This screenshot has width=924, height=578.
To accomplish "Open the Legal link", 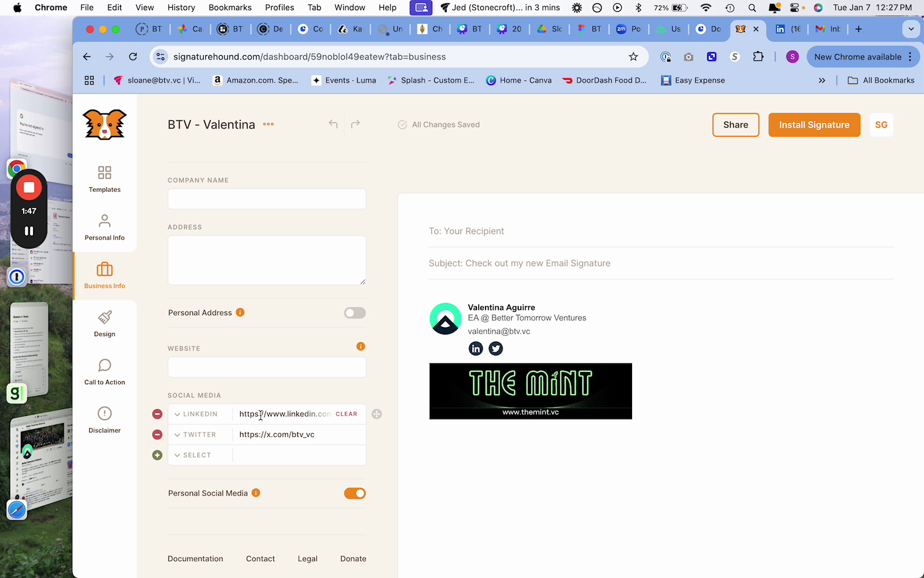I will (307, 559).
